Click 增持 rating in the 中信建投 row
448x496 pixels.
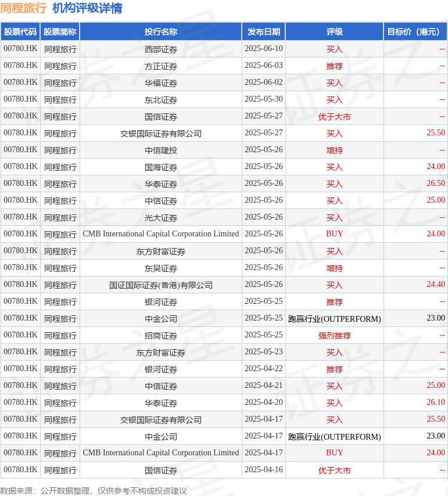(335, 150)
